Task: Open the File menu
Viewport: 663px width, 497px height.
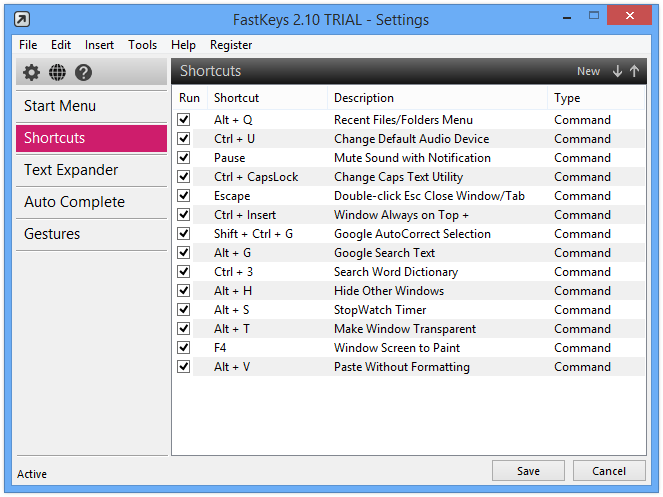Action: pos(28,45)
